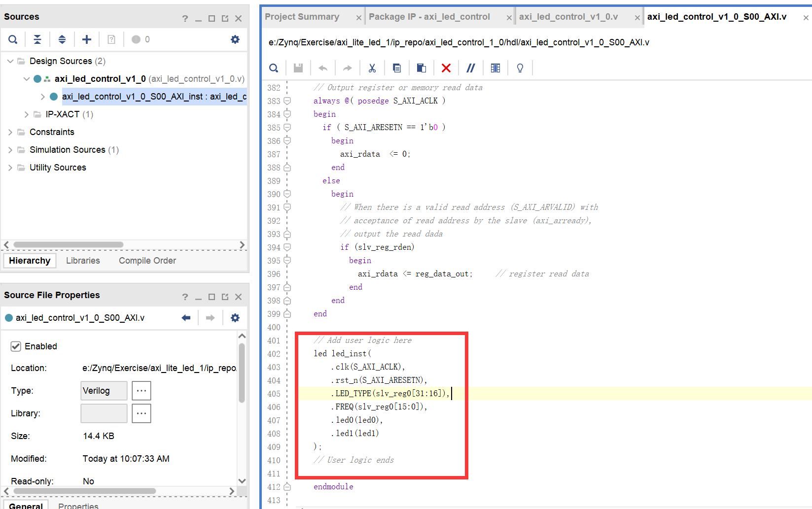Expand axi_led_control_v1_0_S00_AXI_inst node

point(43,97)
